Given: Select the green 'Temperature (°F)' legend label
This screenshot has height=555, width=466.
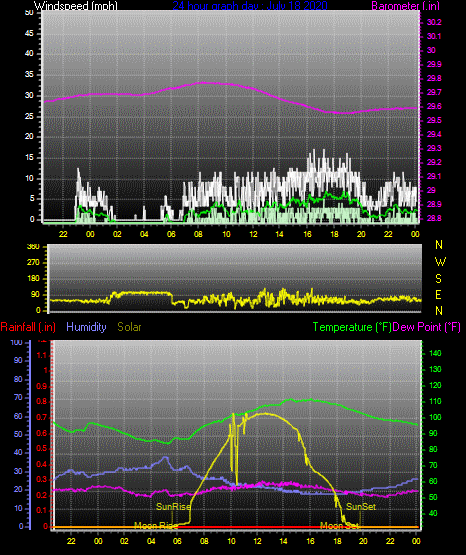Looking at the screenshot, I should tap(352, 327).
